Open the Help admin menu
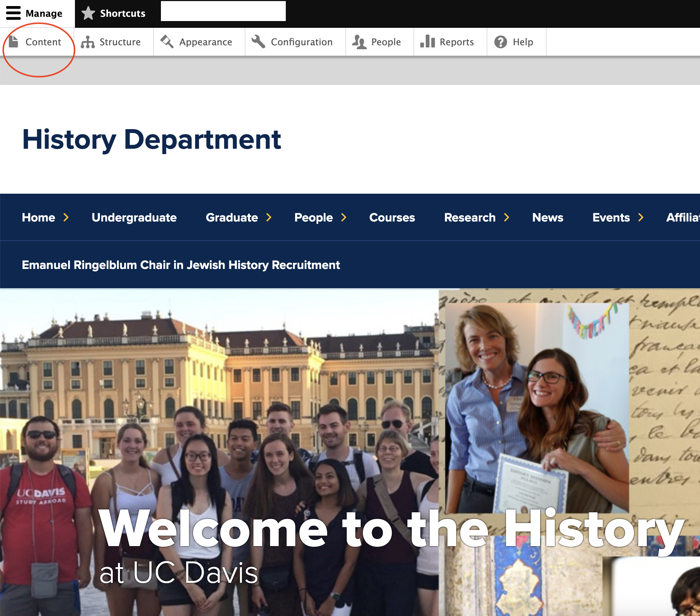The width and height of the screenshot is (700, 616). (x=517, y=42)
